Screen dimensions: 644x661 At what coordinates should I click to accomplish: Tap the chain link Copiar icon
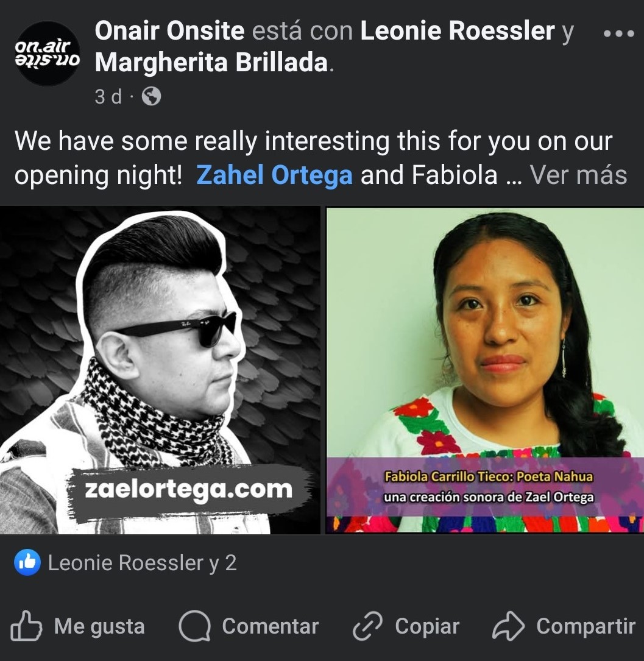click(367, 626)
